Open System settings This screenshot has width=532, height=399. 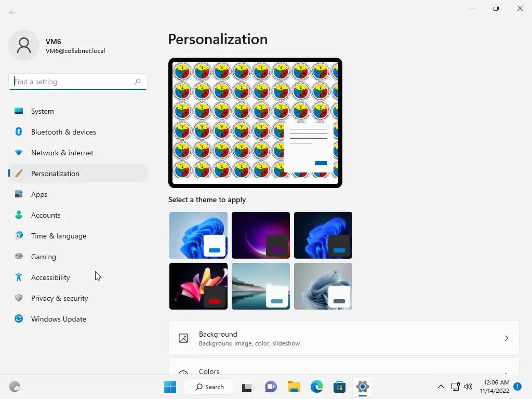(x=78, y=111)
